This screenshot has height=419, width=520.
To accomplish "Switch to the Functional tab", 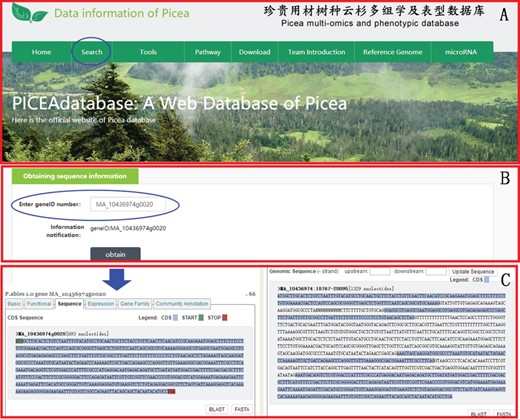I will (x=39, y=304).
